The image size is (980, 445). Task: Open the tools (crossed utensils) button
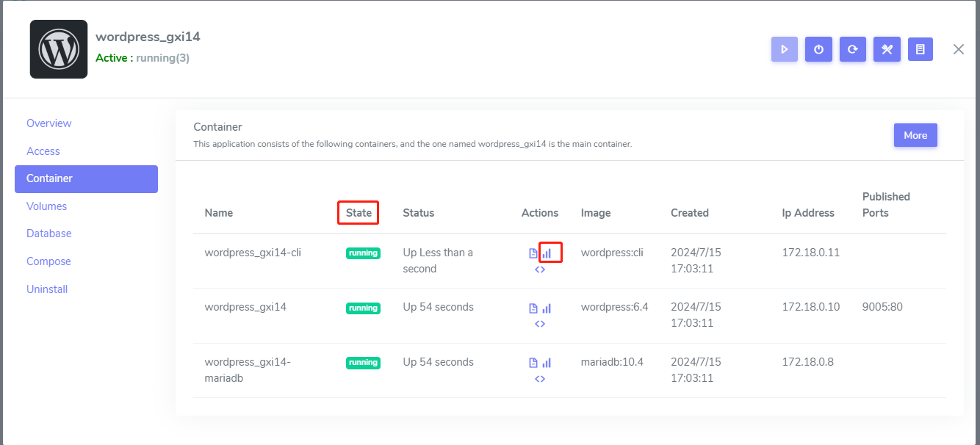coord(887,49)
